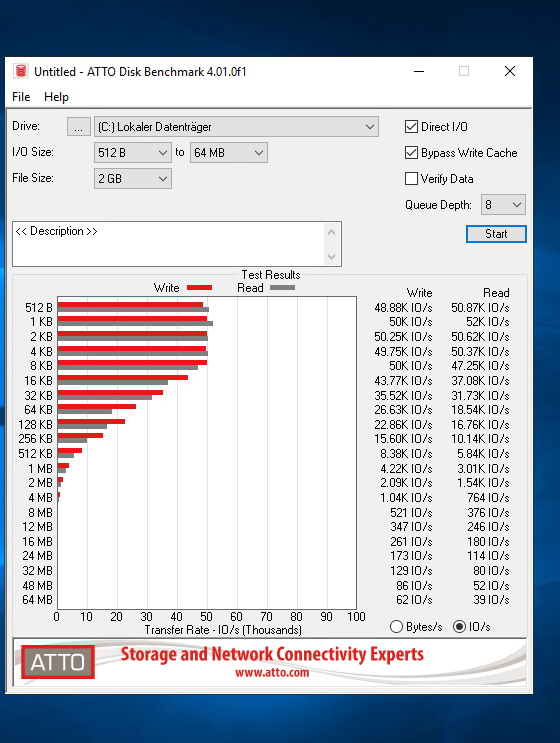This screenshot has height=743, width=560.
Task: Click the Description scrollbar up arrow
Action: 332,232
